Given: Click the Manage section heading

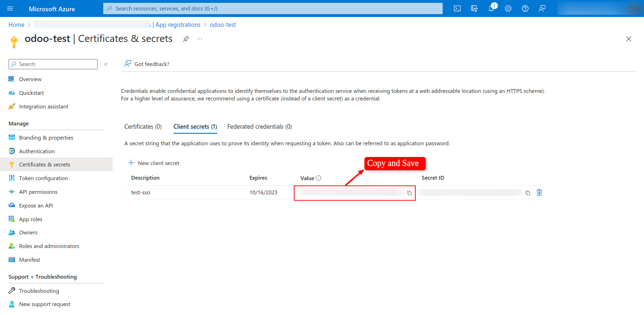Looking at the screenshot, I should click(x=18, y=124).
